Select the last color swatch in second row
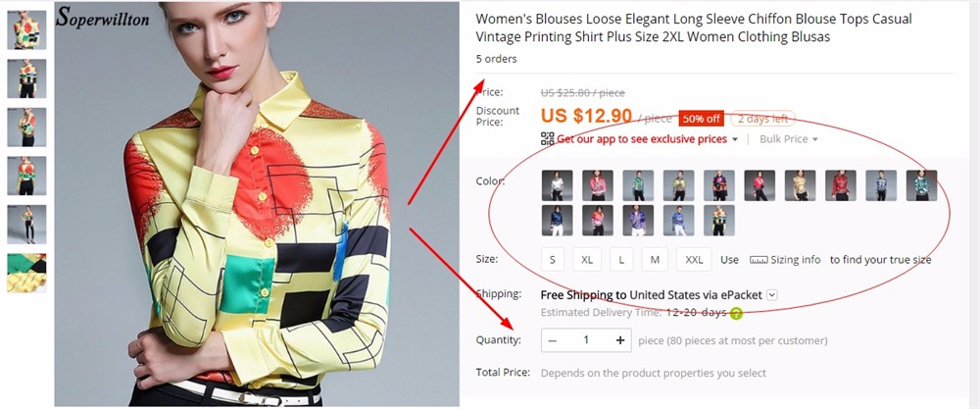 pyautogui.click(x=718, y=220)
